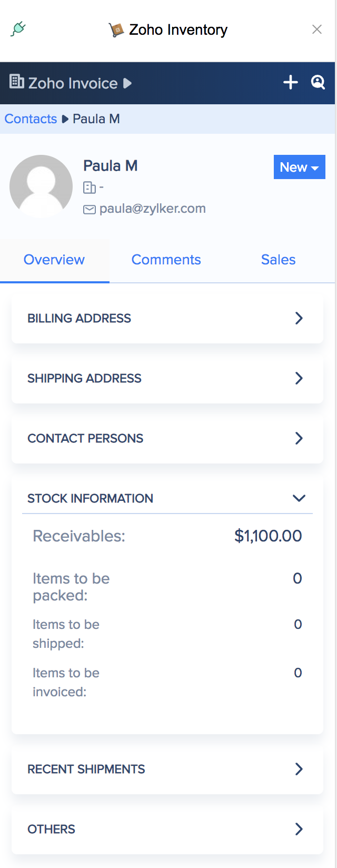The image size is (337, 868).
Task: Click the plus icon to add new
Action: click(x=291, y=83)
